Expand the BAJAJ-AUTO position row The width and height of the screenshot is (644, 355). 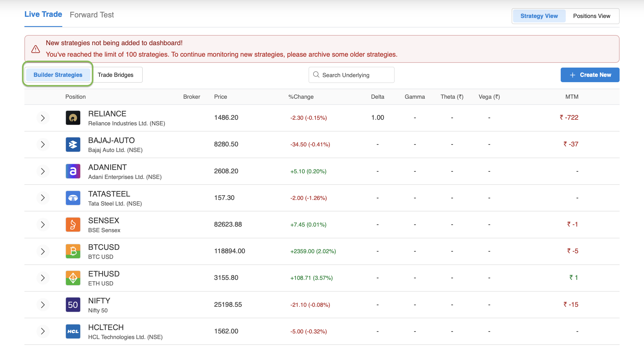(x=43, y=144)
